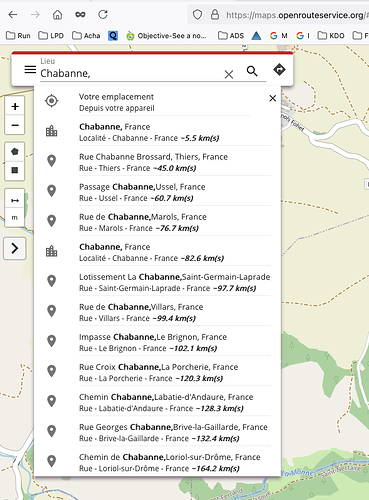Viewport: 369px width, 500px height.
Task: Click the pin icon beside Villars result
Action: 52,311
